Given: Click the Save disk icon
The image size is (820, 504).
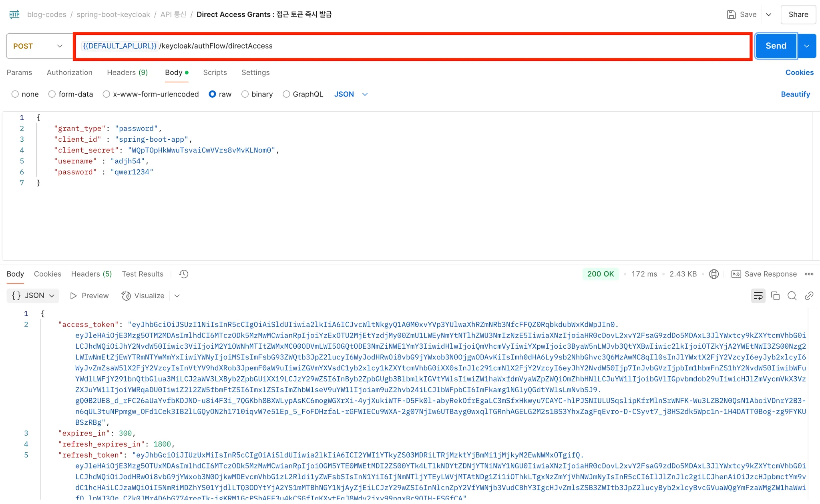Looking at the screenshot, I should coord(732,14).
